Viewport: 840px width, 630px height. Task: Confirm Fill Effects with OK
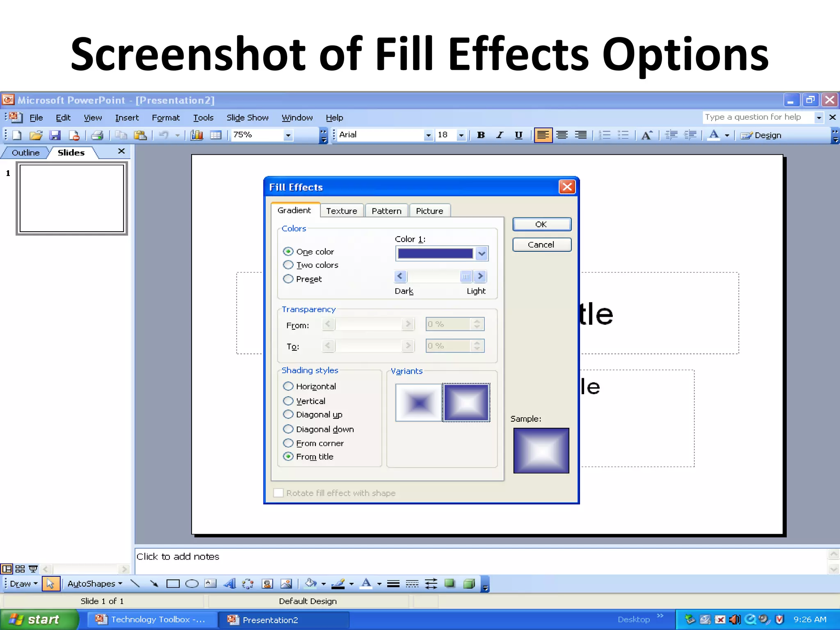(x=541, y=224)
